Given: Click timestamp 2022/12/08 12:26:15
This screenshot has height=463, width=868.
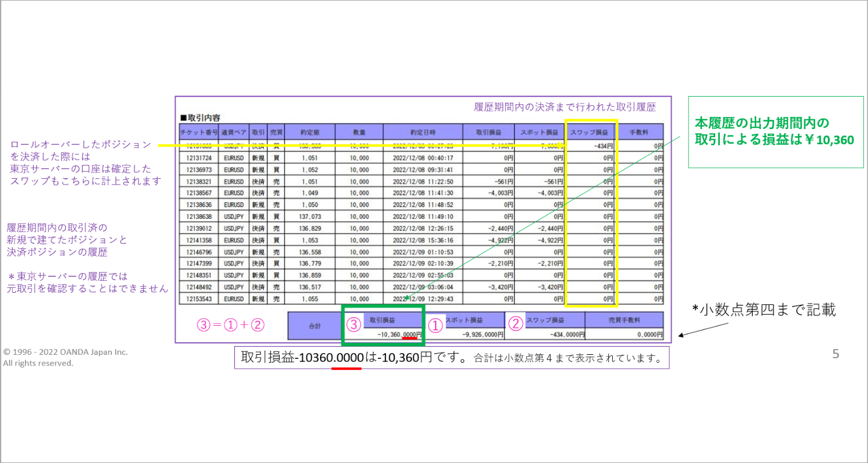Looking at the screenshot, I should coord(423,228).
